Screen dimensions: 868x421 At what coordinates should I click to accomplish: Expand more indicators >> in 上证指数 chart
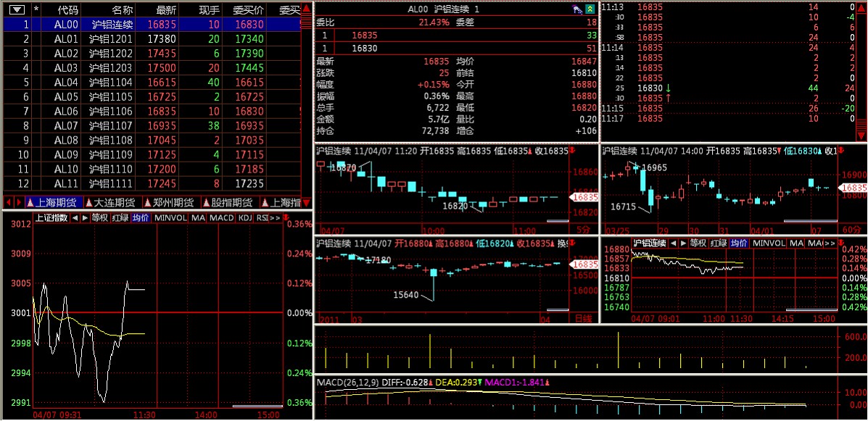[275, 218]
